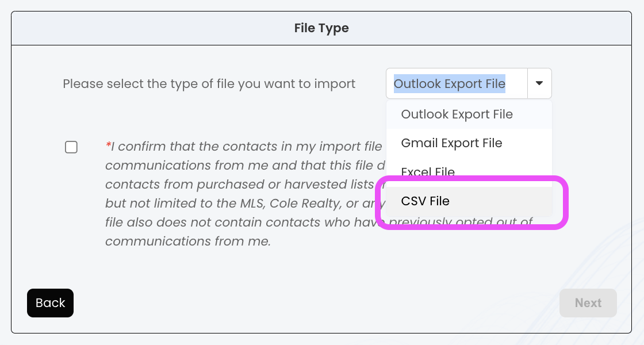The height and width of the screenshot is (345, 644).
Task: Click the 'Please select the type' label
Action: tap(209, 83)
